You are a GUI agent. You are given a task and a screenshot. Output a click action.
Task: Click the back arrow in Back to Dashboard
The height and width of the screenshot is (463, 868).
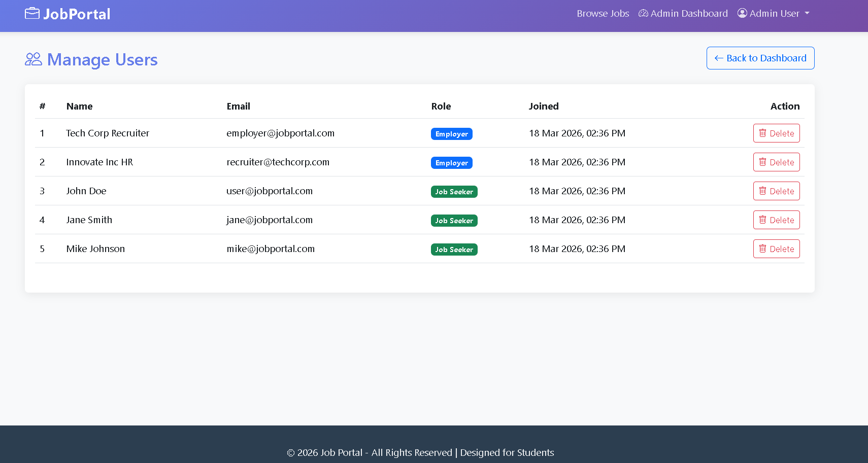click(x=719, y=58)
